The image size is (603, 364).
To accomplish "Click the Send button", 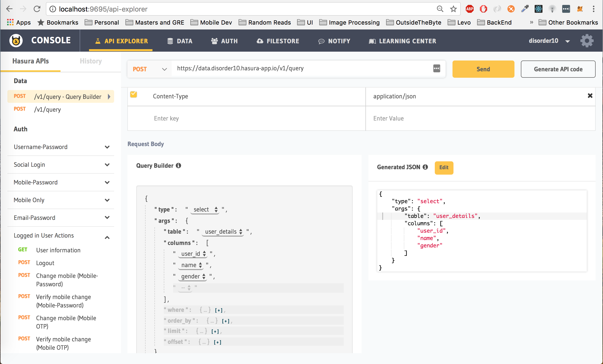I will pos(483,69).
